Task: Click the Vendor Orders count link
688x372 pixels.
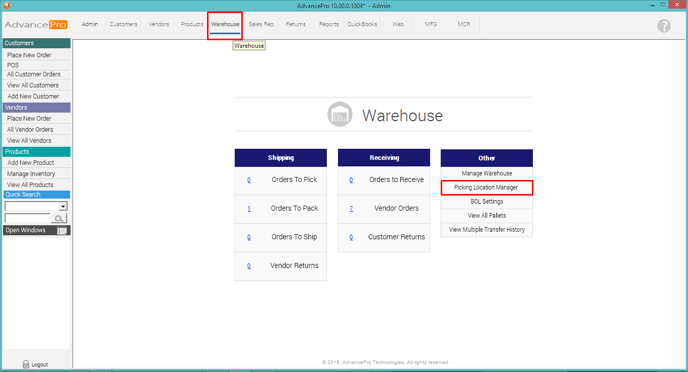Action: pyautogui.click(x=351, y=209)
